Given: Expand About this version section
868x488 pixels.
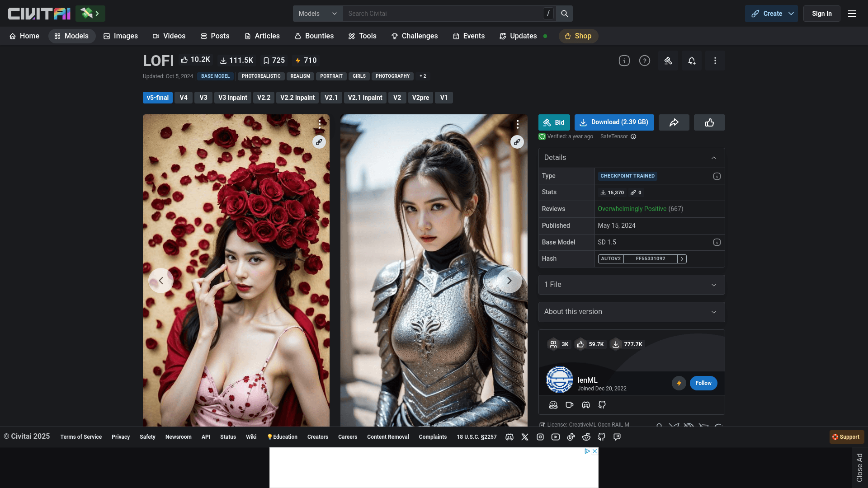Looking at the screenshot, I should tap(631, 312).
